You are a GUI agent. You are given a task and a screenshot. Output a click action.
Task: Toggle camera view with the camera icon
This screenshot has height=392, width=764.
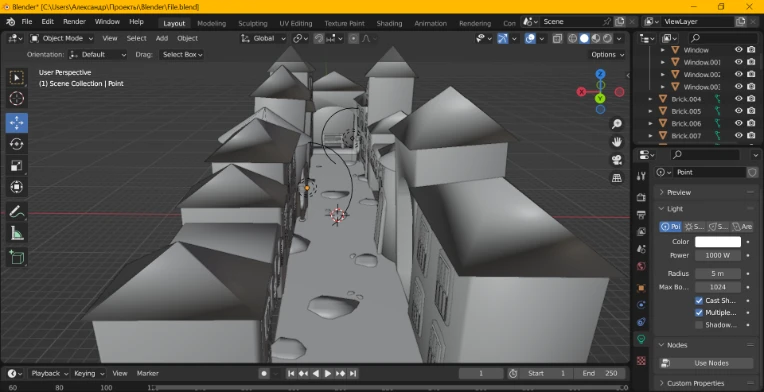[x=617, y=160]
